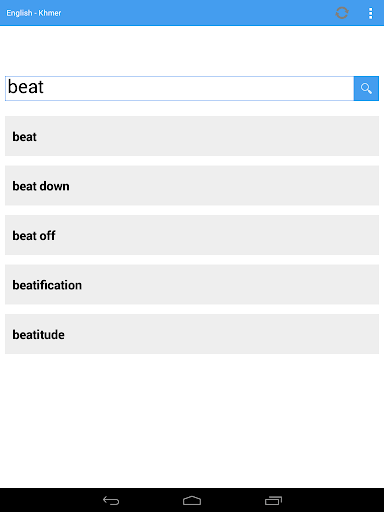Tap empty space below the 'beatitude' row

click(x=192, y=420)
